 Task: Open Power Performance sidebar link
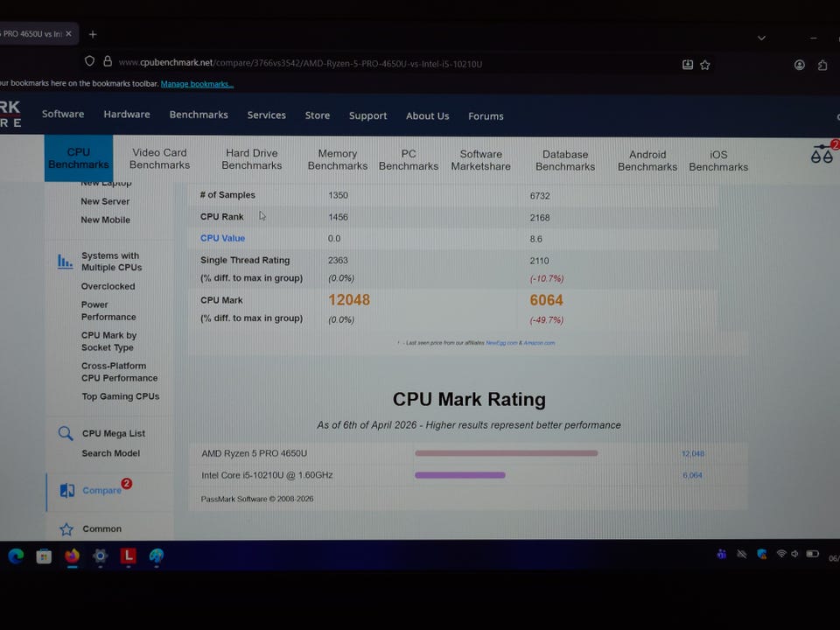pyautogui.click(x=108, y=311)
